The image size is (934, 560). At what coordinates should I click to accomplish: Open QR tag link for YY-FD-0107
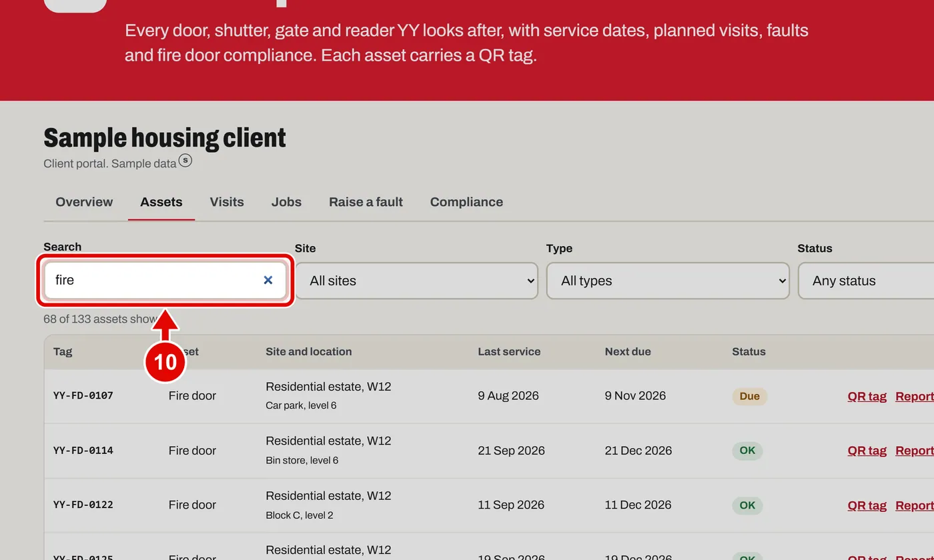pos(867,396)
